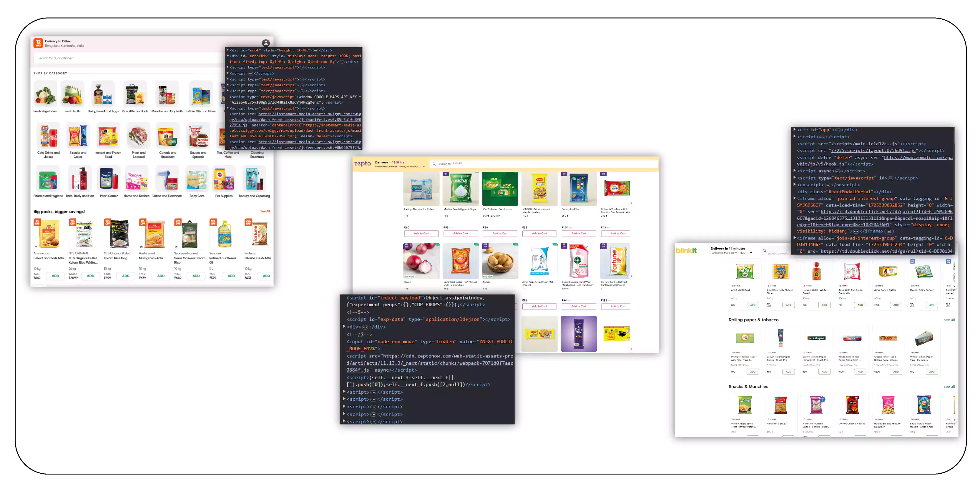Click the orange 12 MINS delivery badge
Screen dimensions: 980x486
(x=38, y=43)
